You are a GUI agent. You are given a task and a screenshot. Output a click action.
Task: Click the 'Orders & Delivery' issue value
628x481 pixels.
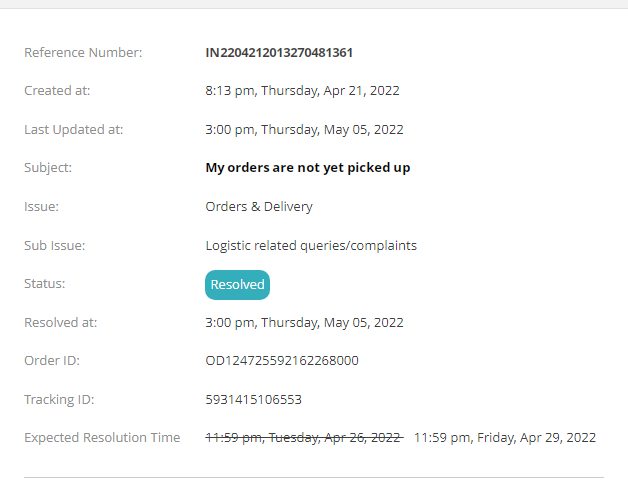[258, 207]
